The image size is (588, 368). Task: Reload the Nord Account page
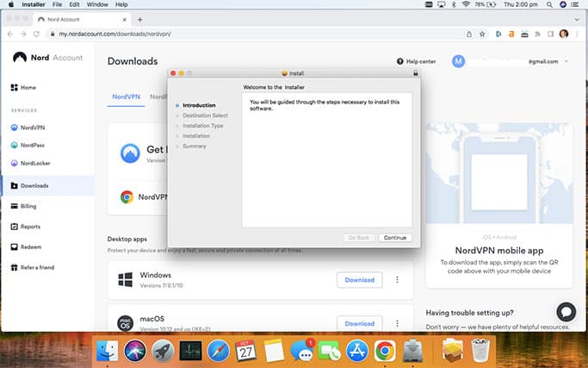click(x=36, y=34)
